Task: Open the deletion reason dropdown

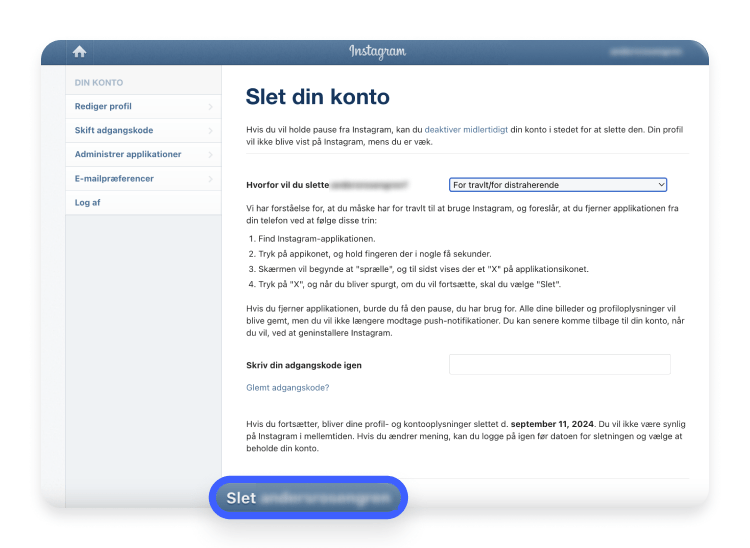Action: [x=558, y=185]
